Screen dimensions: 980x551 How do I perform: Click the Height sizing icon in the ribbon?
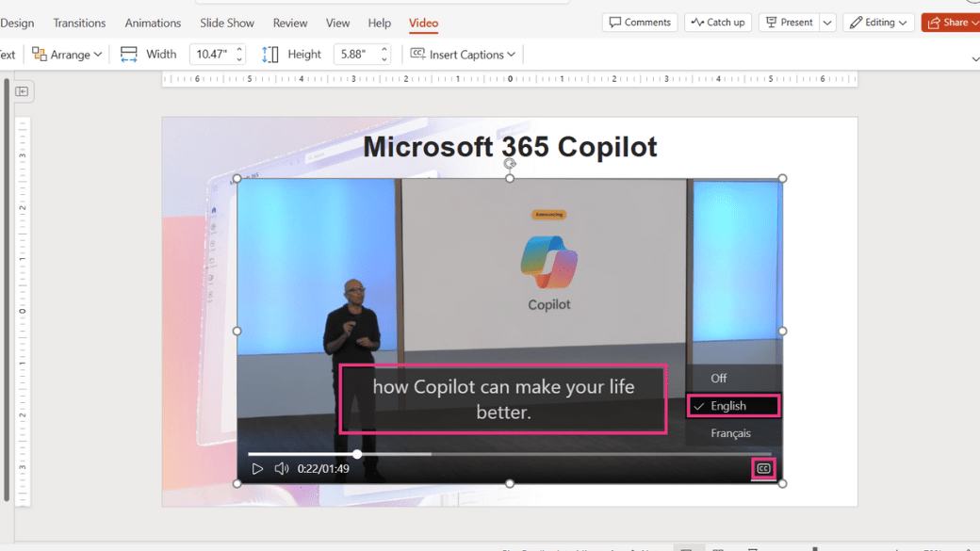(x=269, y=54)
